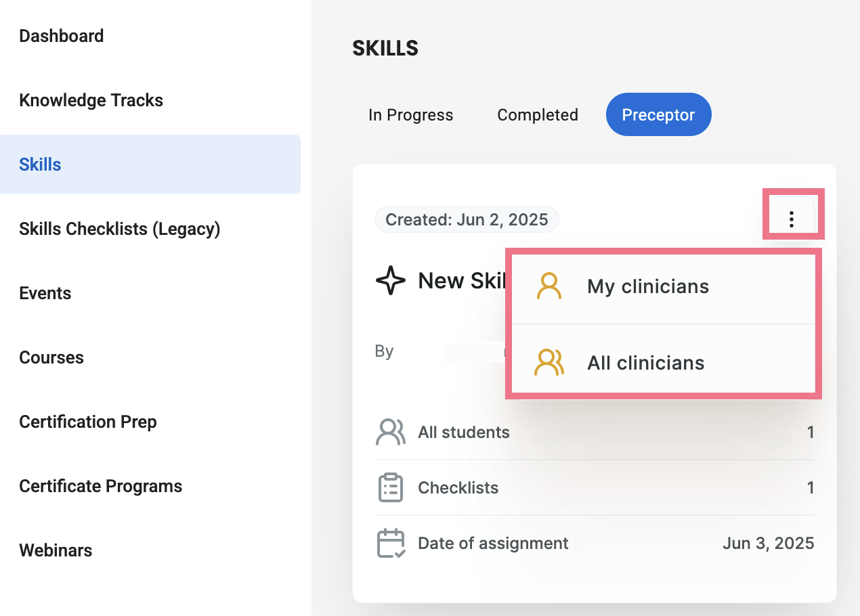The image size is (860, 616).
Task: Switch to the In Progress tab
Action: point(410,115)
